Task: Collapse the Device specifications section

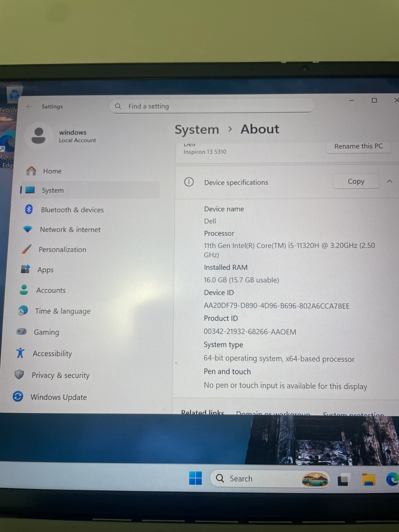Action: [389, 181]
